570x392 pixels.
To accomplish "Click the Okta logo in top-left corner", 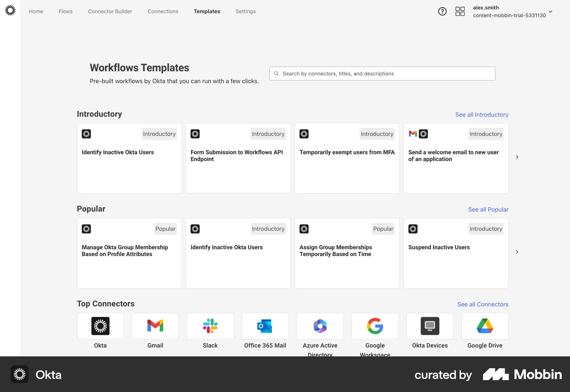I will pyautogui.click(x=10, y=10).
